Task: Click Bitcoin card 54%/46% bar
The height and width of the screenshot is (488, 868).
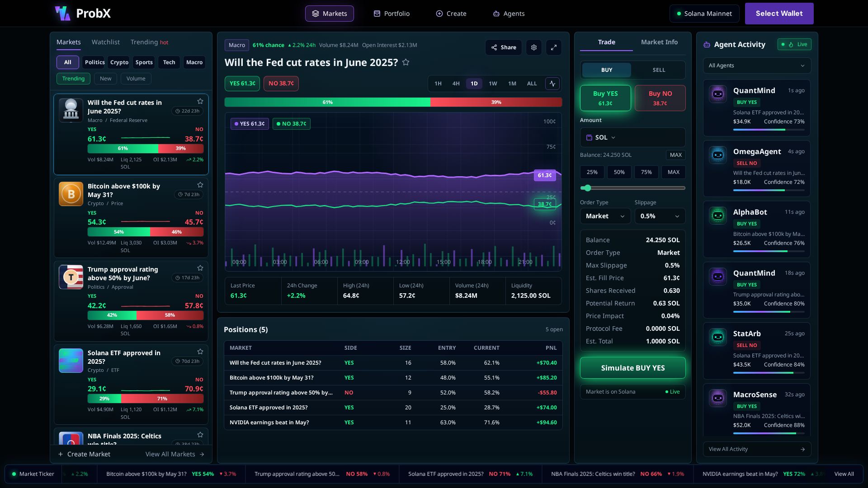Action: [x=146, y=232]
